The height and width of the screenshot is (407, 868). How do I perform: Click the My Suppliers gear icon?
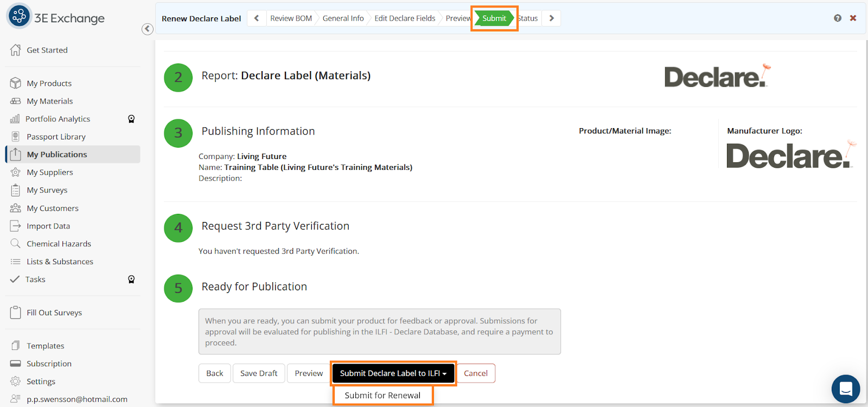(15, 172)
